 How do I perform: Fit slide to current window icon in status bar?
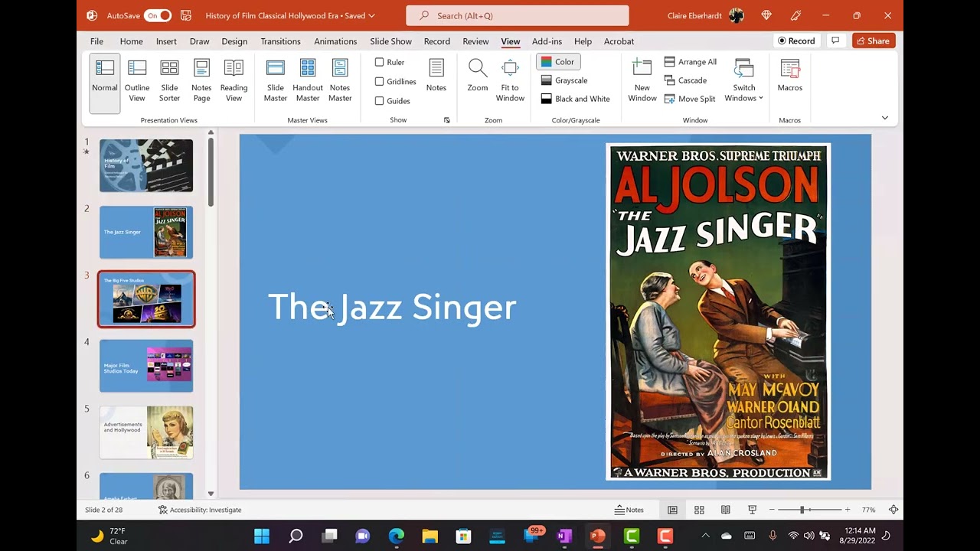893,510
